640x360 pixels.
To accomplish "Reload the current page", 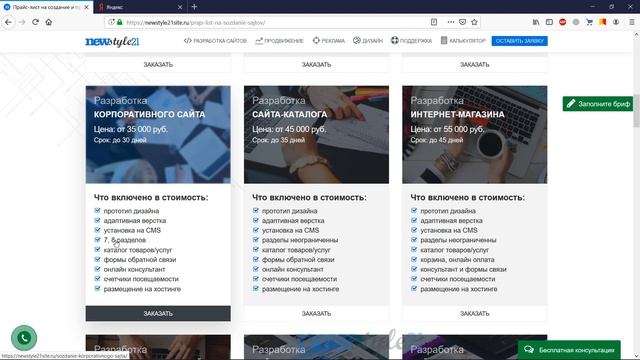I will (35, 22).
